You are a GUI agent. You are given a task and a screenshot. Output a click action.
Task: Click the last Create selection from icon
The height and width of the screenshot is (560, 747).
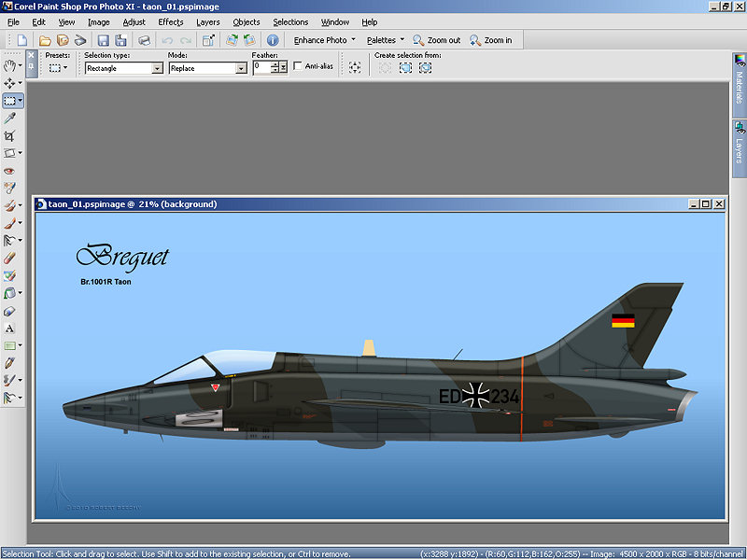point(426,67)
